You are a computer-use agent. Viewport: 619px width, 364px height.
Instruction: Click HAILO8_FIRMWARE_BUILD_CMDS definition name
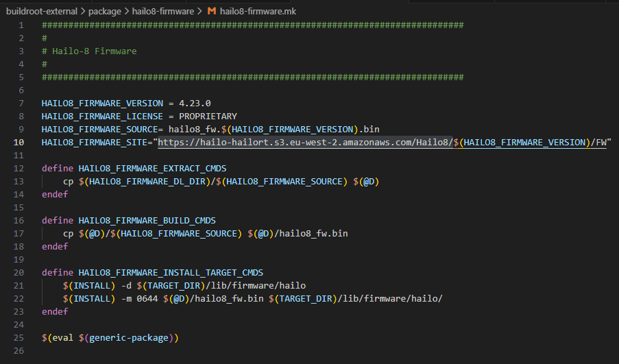pyautogui.click(x=147, y=220)
